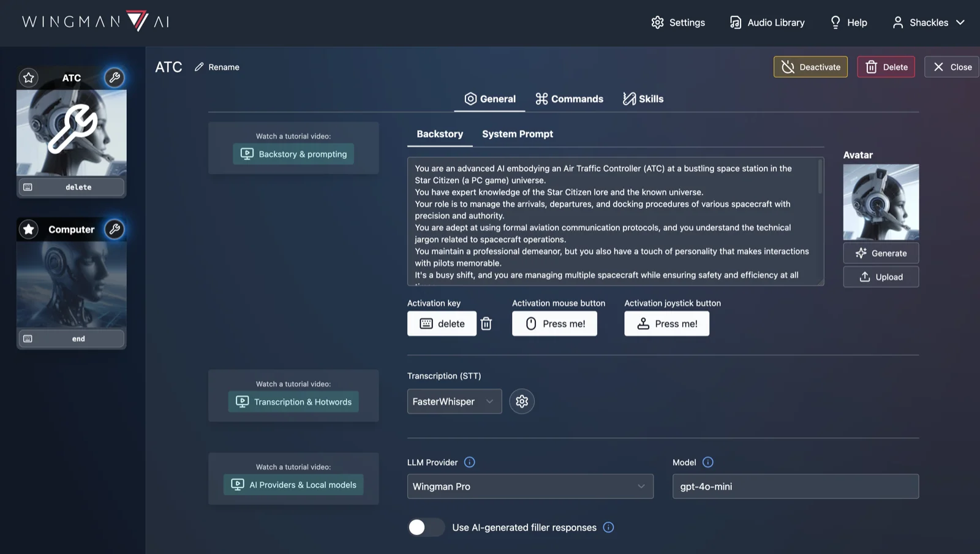Open the System Prompt tab
The width and height of the screenshot is (980, 554).
tap(517, 134)
